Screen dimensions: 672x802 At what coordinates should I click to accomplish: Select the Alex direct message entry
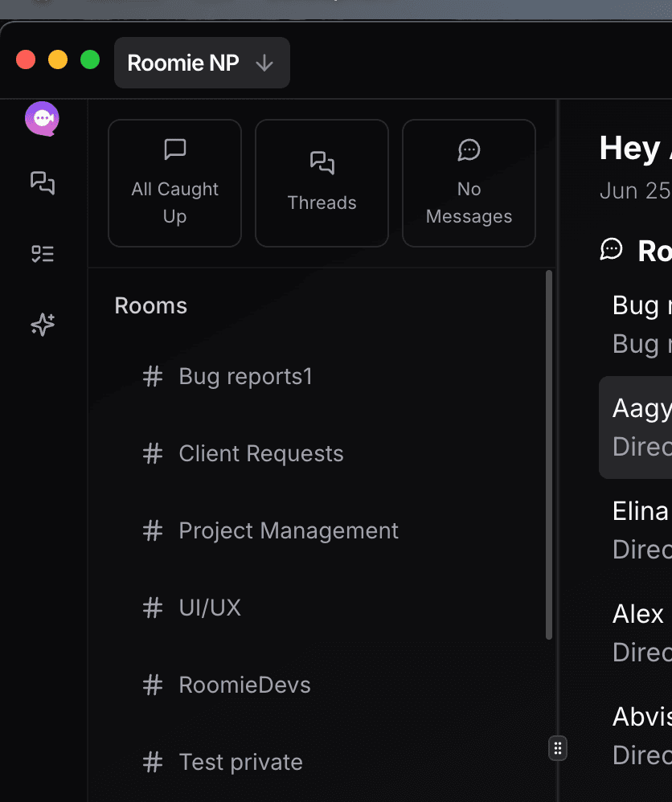point(636,633)
